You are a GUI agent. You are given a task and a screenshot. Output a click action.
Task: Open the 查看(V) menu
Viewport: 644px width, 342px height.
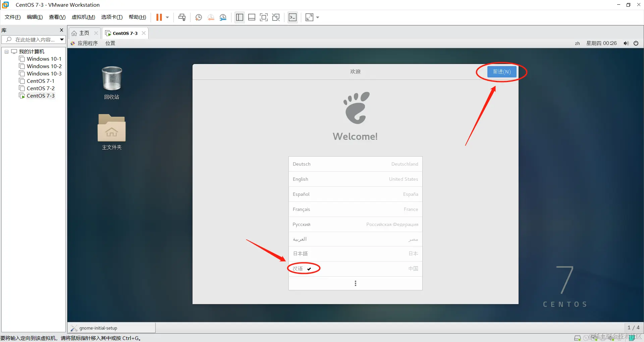pos(57,17)
